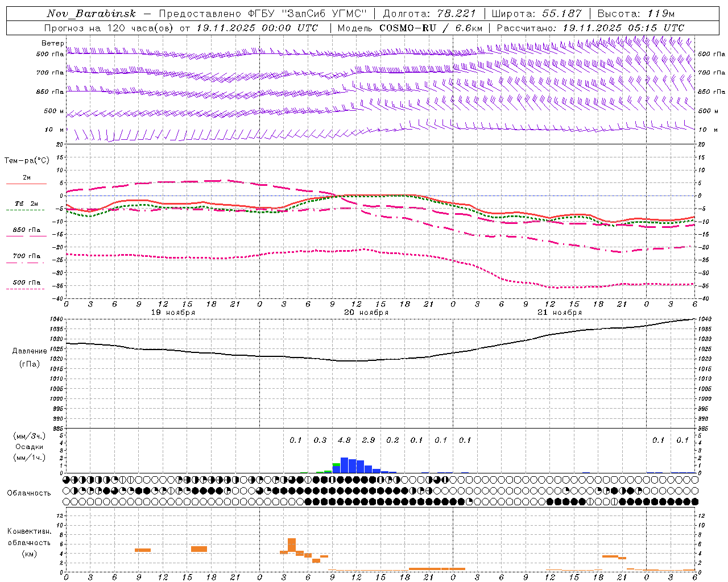Select the precipitation total value 4.8
This screenshot has width=728, height=582.
pos(344,440)
